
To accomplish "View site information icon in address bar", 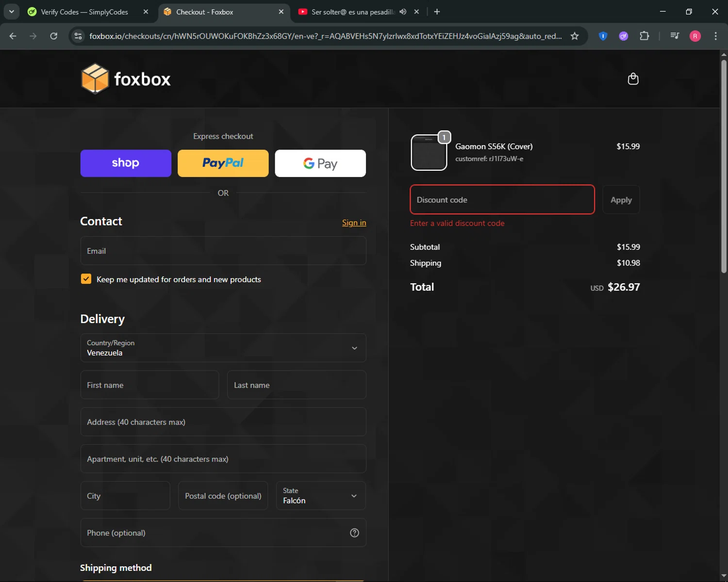I will 78,36.
